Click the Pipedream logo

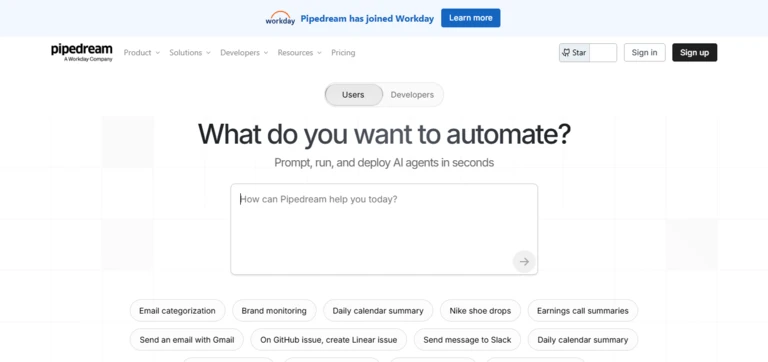click(x=82, y=52)
